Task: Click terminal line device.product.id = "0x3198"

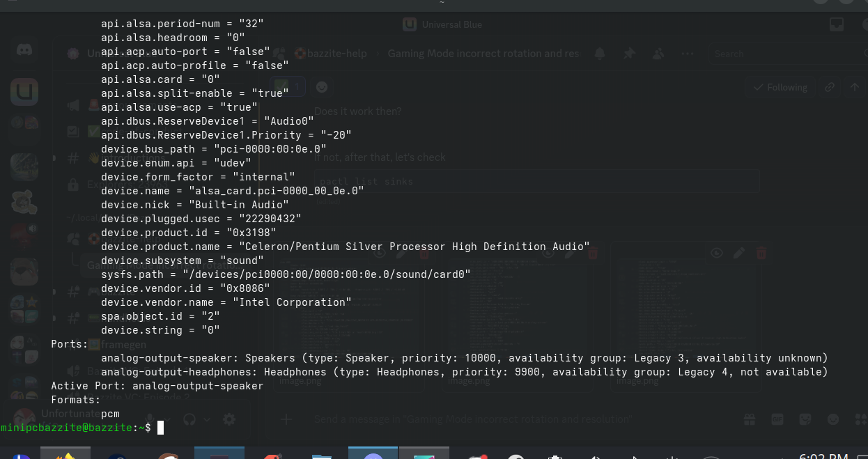Action: click(x=189, y=232)
